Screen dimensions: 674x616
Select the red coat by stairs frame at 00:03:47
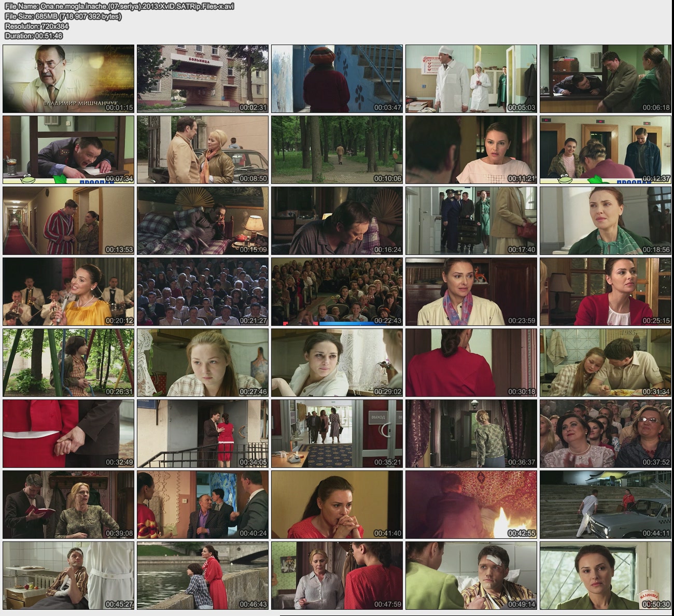point(337,79)
